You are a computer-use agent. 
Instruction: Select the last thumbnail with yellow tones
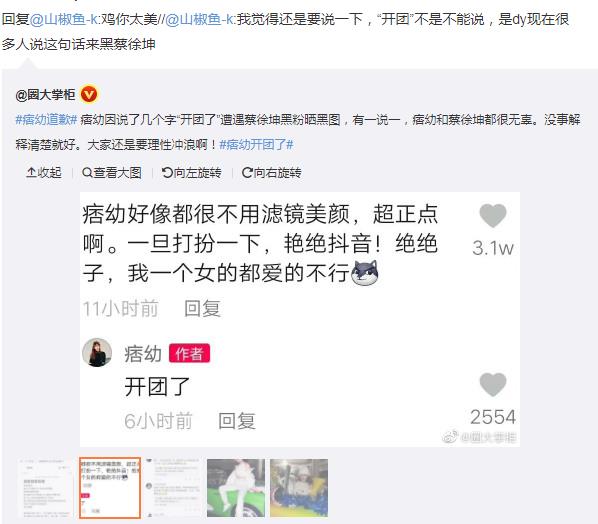[299, 488]
